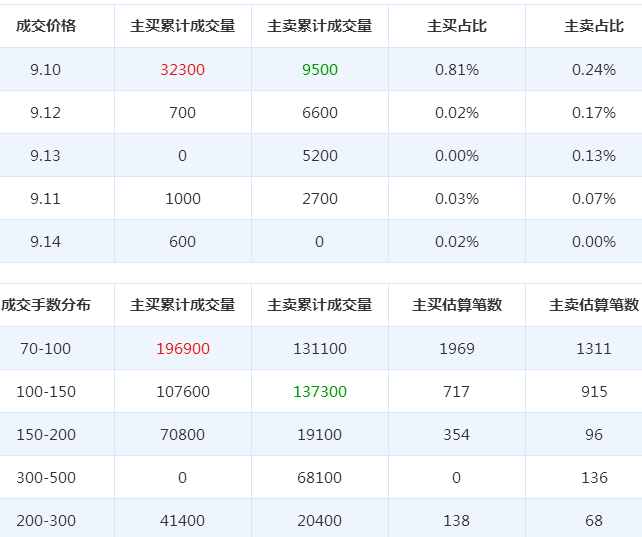Click estimated buy count 138
Viewport: 642px width, 537px height.
(x=457, y=521)
